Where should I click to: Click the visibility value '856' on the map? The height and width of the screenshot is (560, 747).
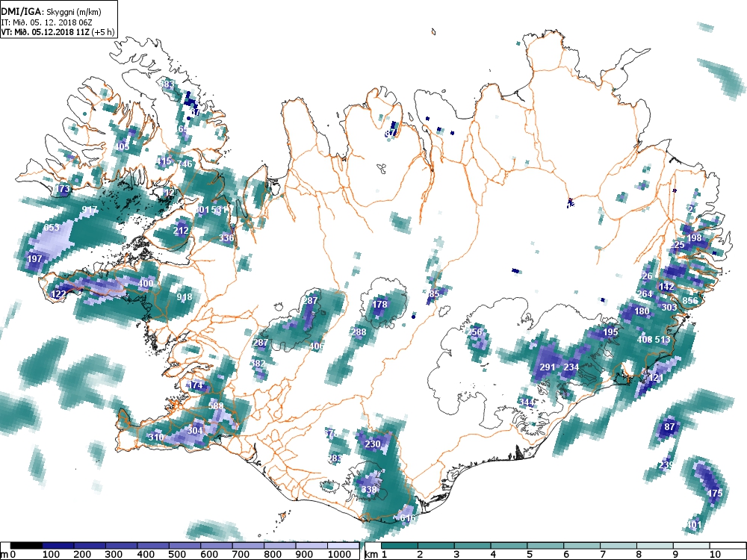tap(690, 300)
